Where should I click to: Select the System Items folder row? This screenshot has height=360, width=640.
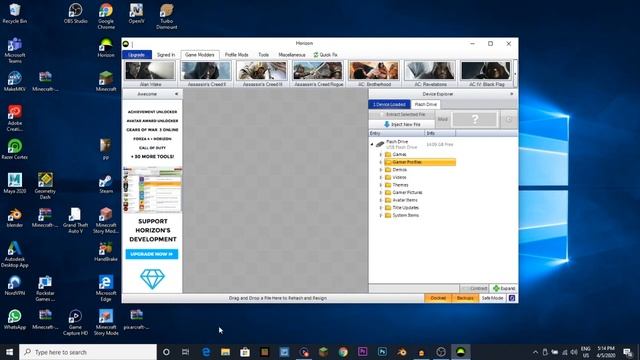coord(402,216)
